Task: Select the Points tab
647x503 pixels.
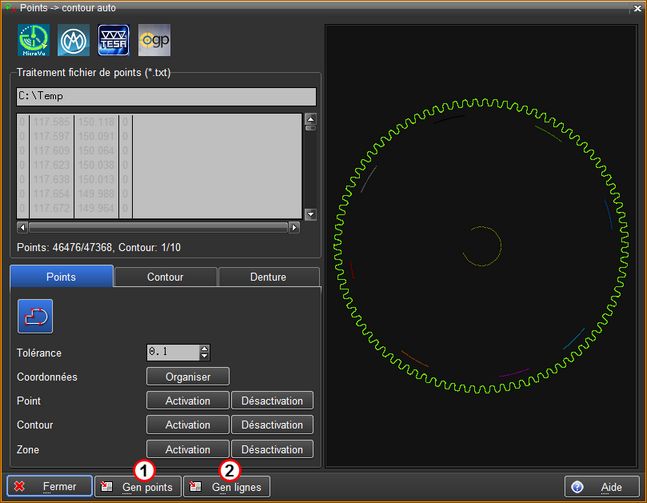Action: pyautogui.click(x=61, y=277)
